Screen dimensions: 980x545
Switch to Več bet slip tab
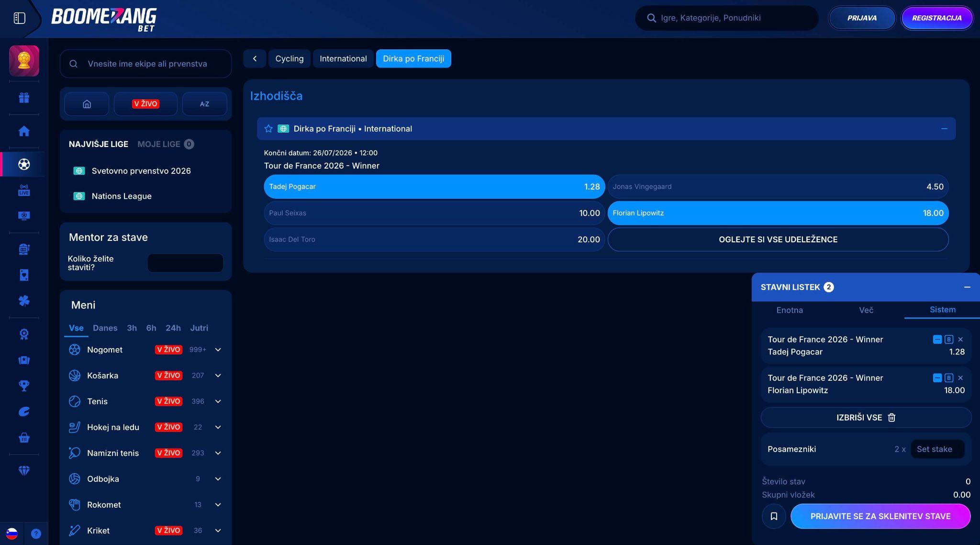(866, 310)
